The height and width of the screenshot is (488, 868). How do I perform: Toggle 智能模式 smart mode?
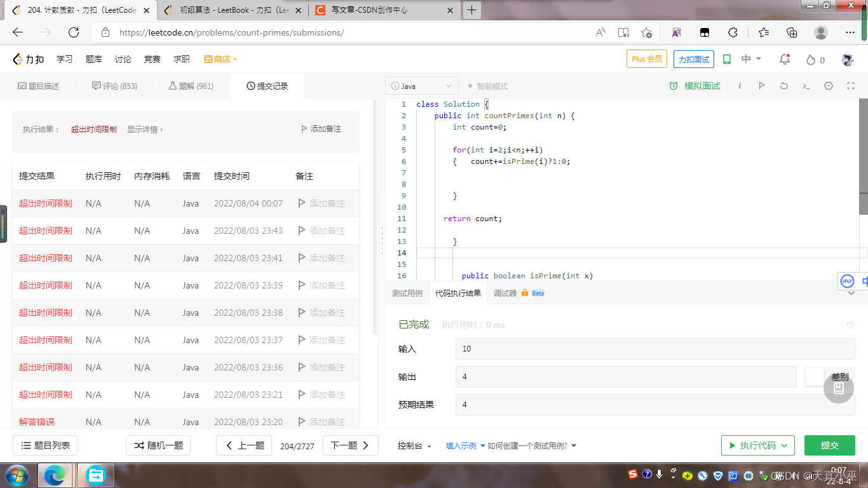click(x=487, y=86)
